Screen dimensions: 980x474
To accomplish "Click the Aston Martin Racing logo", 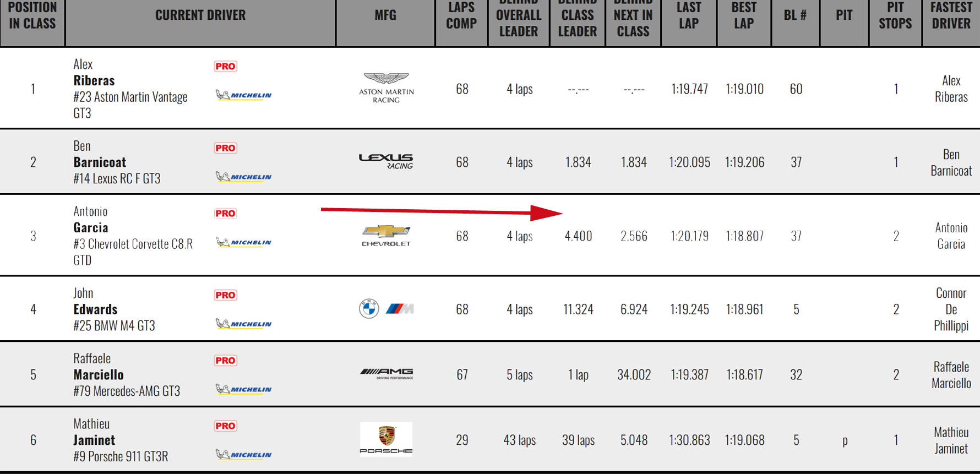I will click(x=386, y=88).
